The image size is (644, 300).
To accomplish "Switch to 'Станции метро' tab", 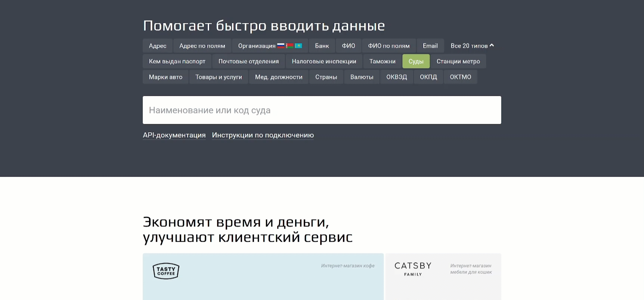I will [x=458, y=61].
